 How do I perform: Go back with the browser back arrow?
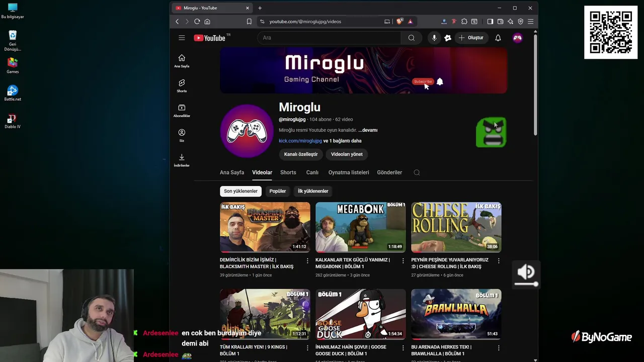177,22
